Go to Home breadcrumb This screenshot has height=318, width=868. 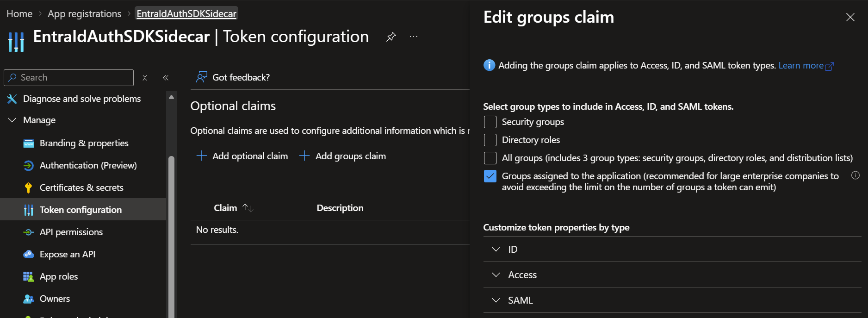point(19,14)
